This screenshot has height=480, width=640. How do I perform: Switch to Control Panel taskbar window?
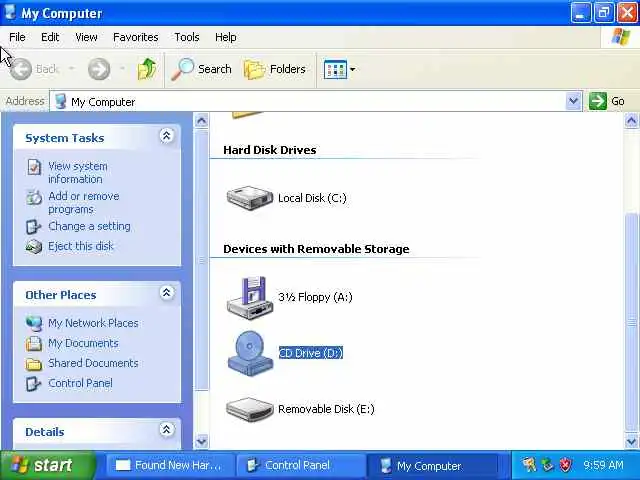[x=299, y=465]
